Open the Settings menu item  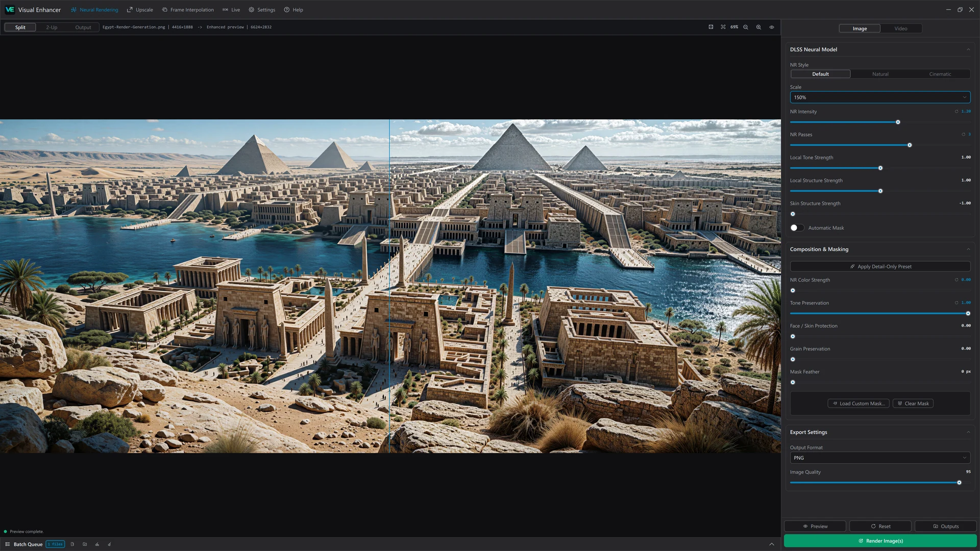(262, 10)
